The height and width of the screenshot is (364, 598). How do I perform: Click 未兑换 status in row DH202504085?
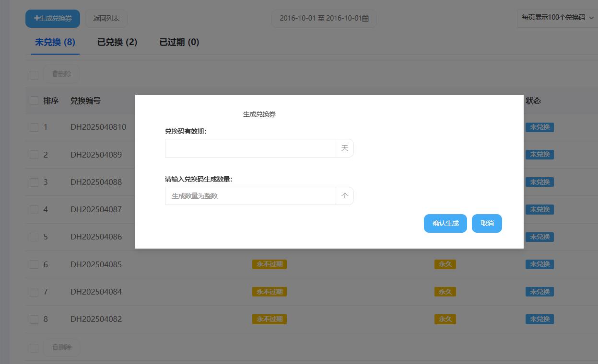click(539, 264)
